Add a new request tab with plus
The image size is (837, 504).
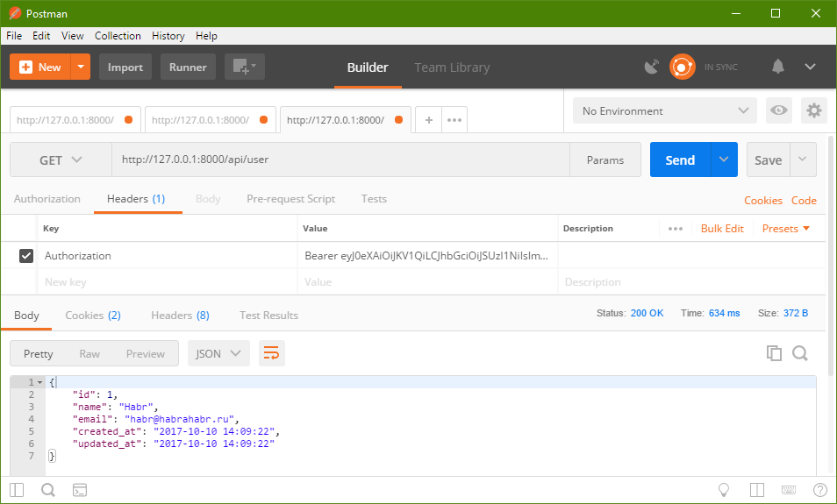pos(429,120)
